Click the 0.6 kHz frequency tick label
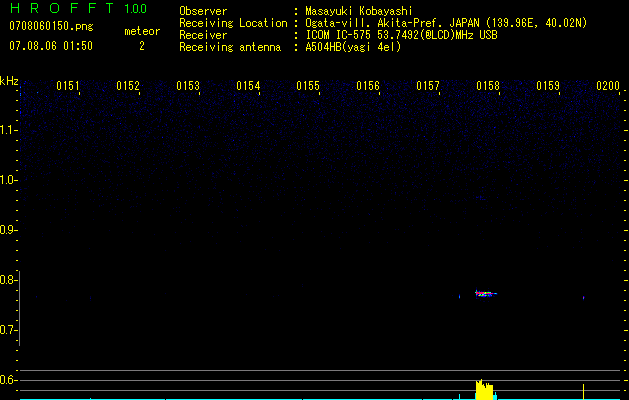 8,380
